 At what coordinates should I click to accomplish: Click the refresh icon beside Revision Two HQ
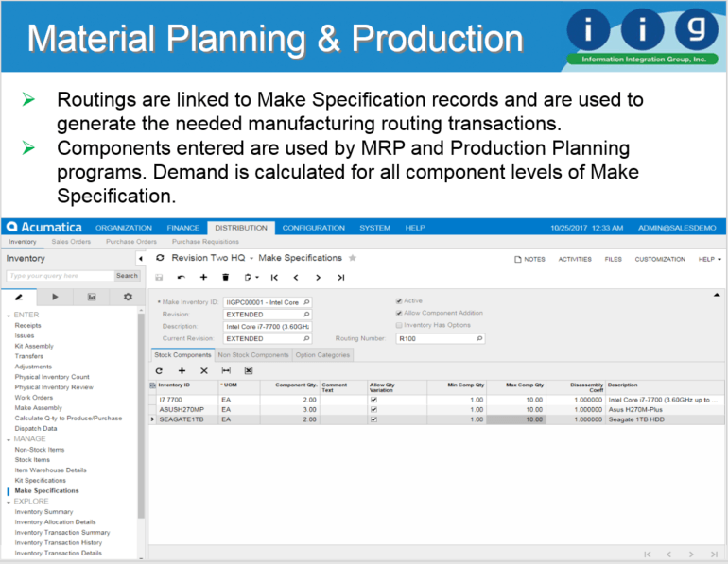[160, 257]
